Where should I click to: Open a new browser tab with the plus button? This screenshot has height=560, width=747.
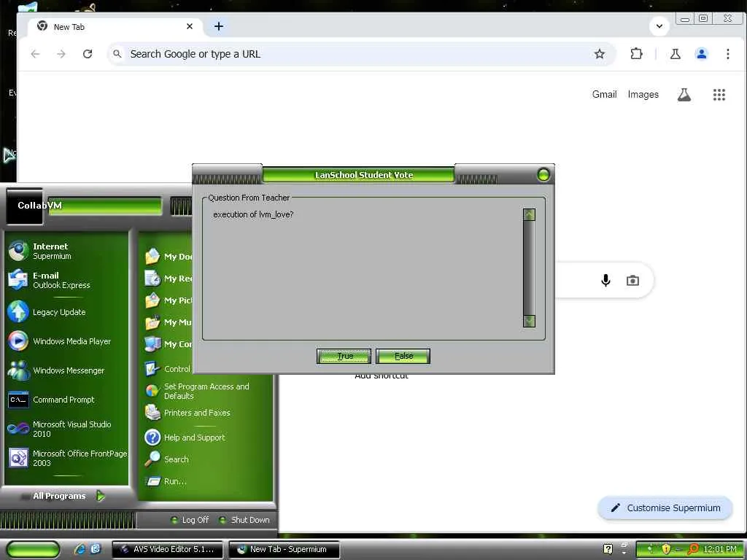219,27
